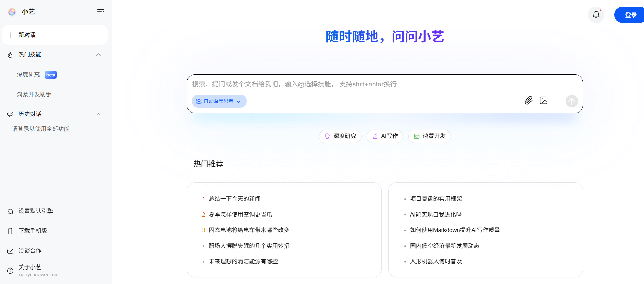This screenshot has height=284, width=644.
Task: Click the envelope icon for 洽谈合作
Action: pos(10,251)
